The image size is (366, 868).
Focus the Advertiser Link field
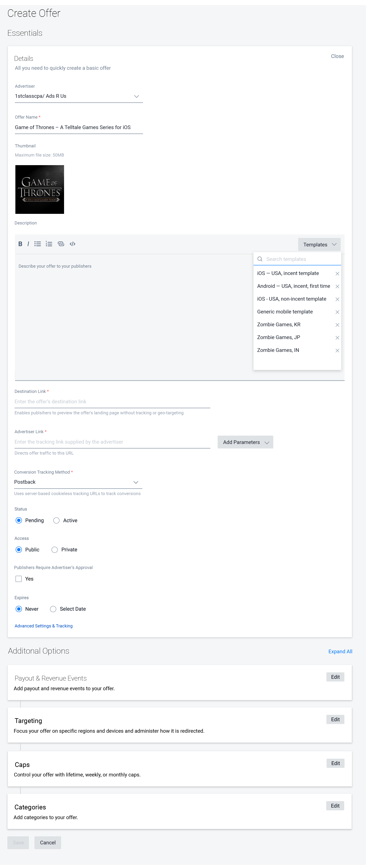(x=113, y=442)
